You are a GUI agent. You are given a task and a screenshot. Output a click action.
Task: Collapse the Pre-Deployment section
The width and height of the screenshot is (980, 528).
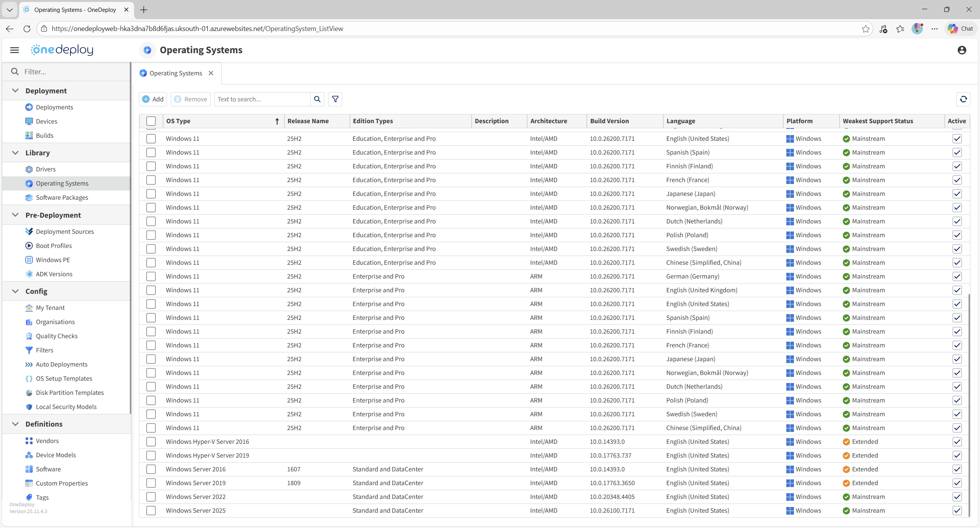pos(15,215)
